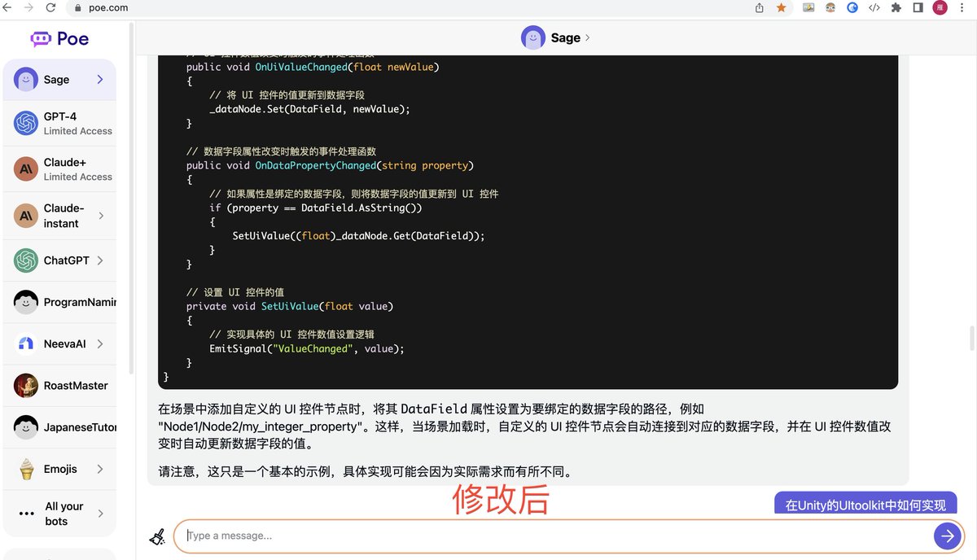Screen dimensions: 977x560
Task: Click the ProgramNaming bot label
Action: 80,302
